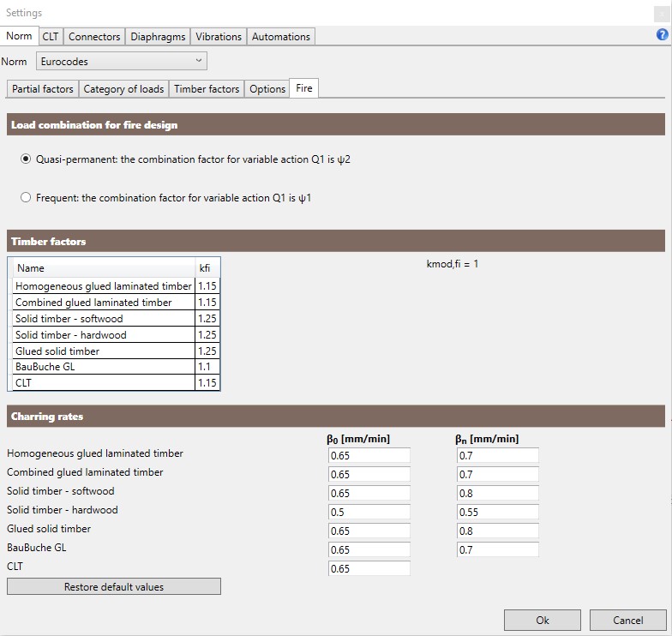The height and width of the screenshot is (636, 672).
Task: Select kfi cell for Solid timber - hardwood
Action: [207, 334]
